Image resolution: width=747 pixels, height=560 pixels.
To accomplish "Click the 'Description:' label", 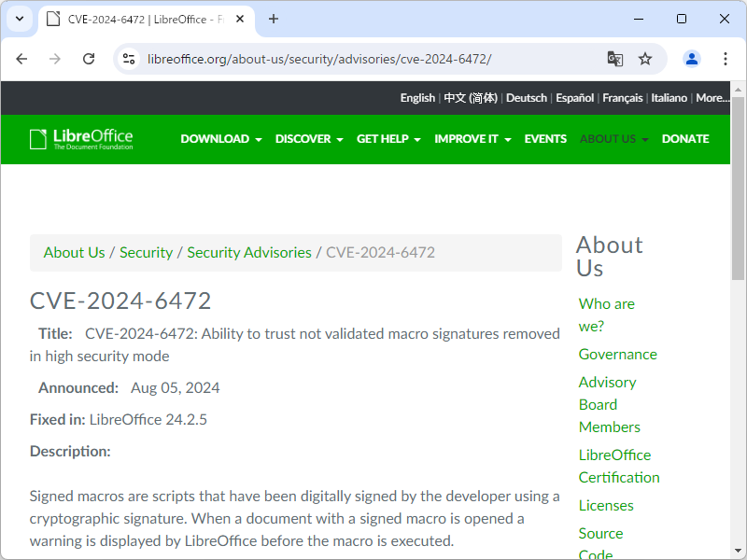I will coord(70,452).
